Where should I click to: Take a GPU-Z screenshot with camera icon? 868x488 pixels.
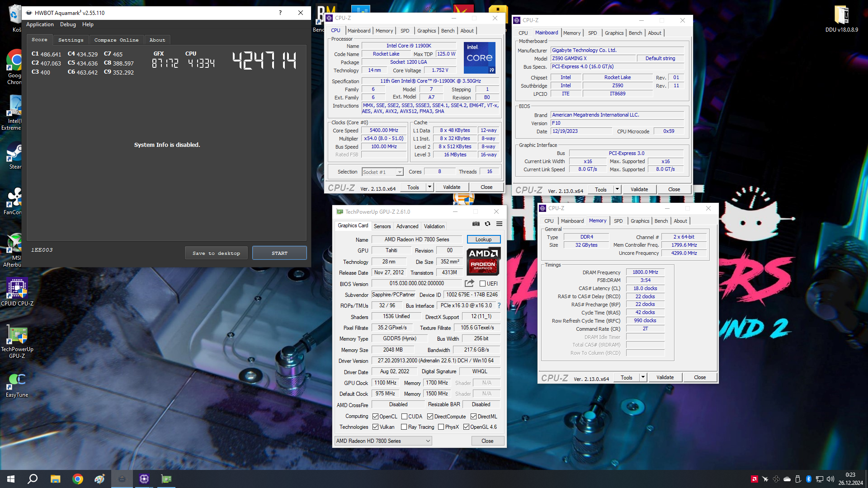coord(476,224)
